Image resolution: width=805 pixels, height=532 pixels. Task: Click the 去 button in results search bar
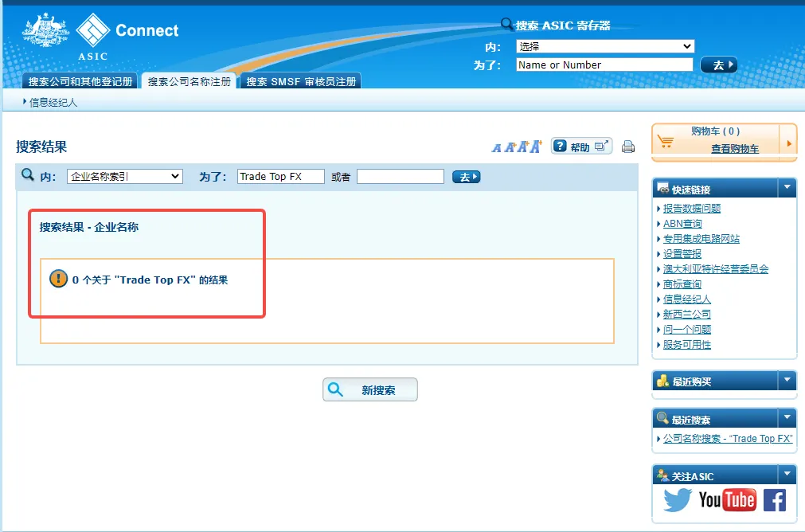coord(466,177)
